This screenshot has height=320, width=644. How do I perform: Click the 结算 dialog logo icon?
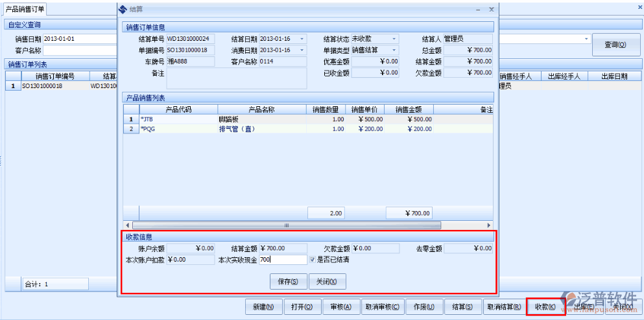pyautogui.click(x=123, y=9)
